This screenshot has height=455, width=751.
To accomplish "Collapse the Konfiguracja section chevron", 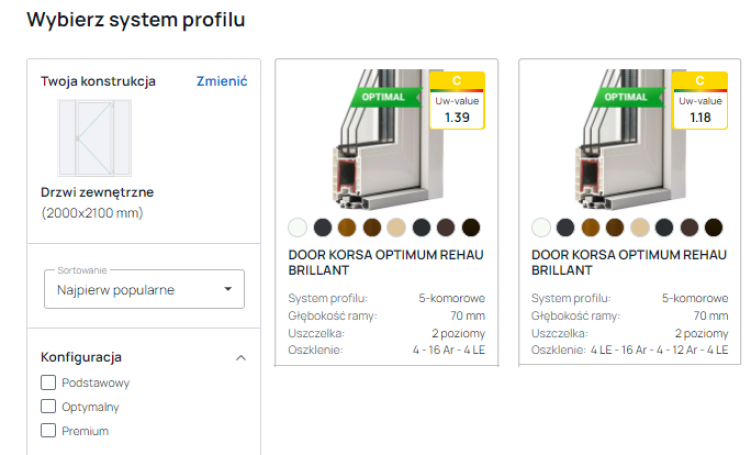I will click(x=240, y=357).
